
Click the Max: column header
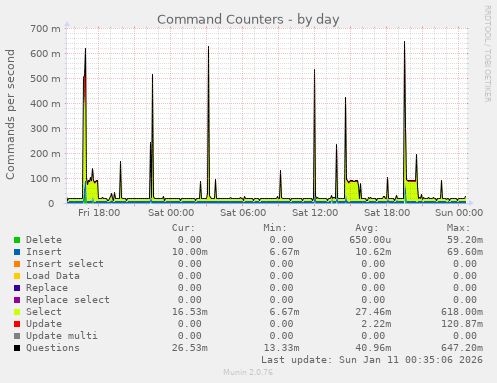point(459,228)
